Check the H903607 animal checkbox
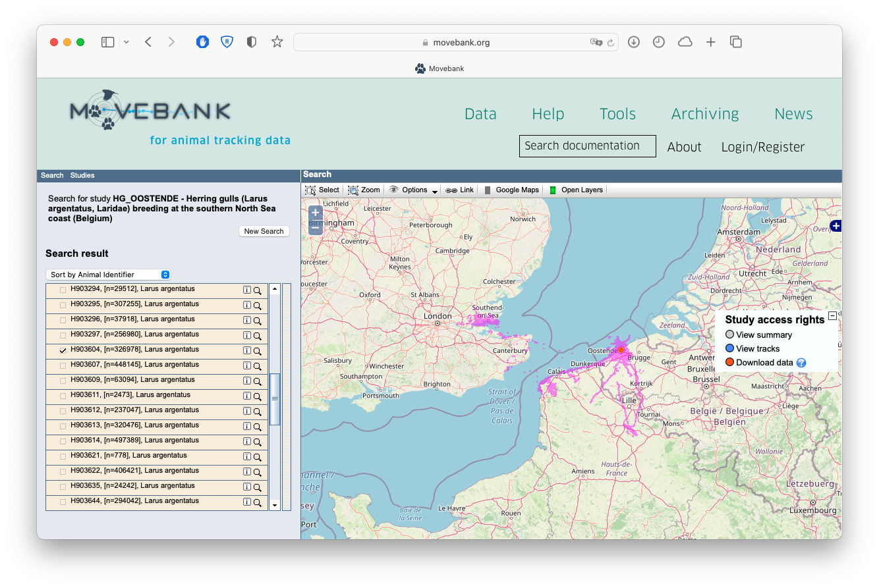 click(63, 366)
